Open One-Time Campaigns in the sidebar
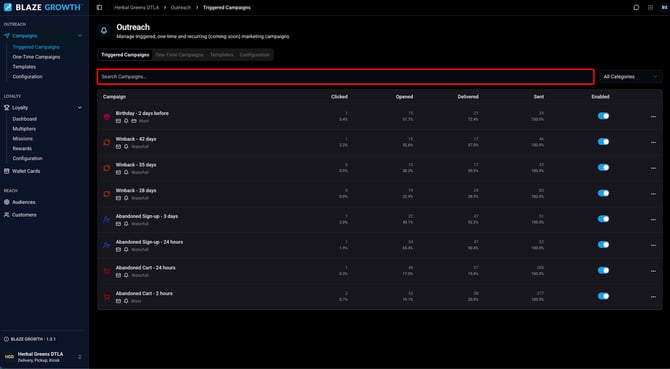Screen dimensions: 670x369 36,57
